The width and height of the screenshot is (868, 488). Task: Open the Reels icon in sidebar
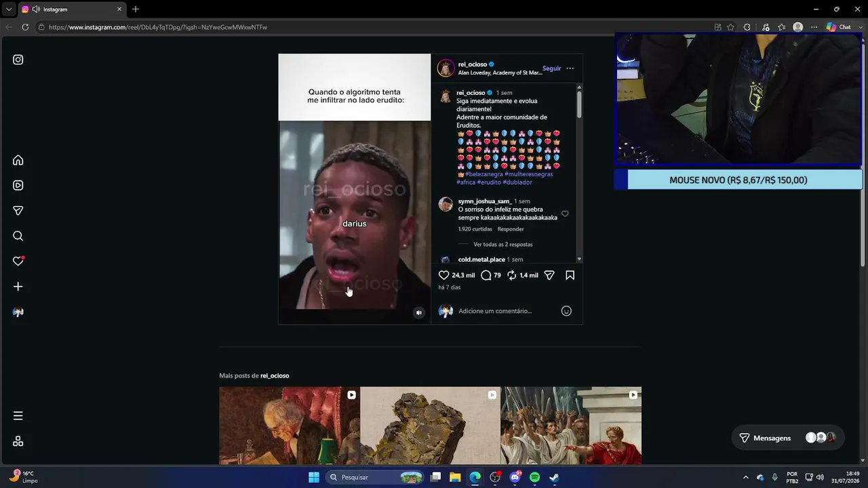[18, 185]
